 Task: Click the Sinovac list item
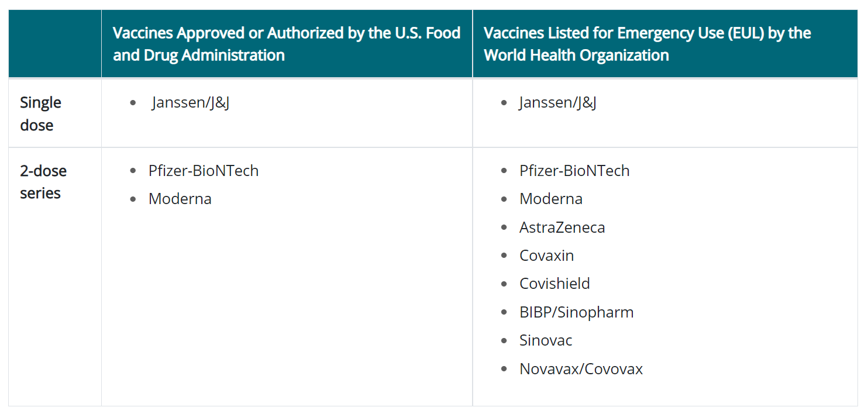click(x=546, y=340)
